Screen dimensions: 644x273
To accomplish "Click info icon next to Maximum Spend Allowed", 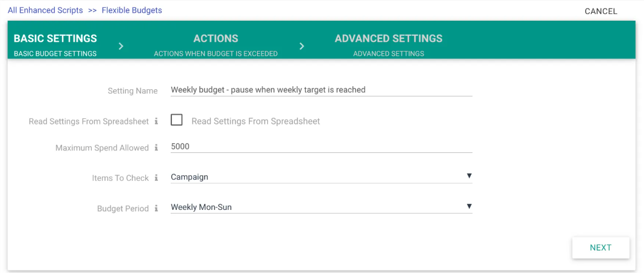I will [x=156, y=147].
